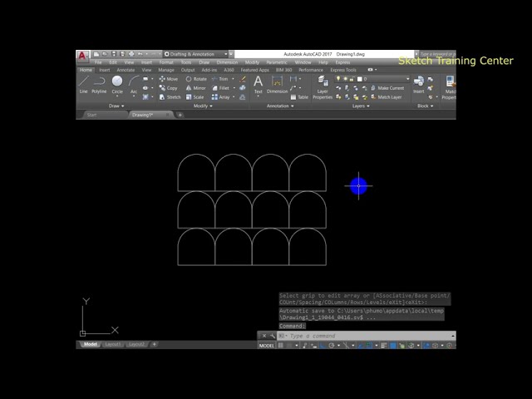
Task: Click the Scale tool
Action: pos(195,97)
